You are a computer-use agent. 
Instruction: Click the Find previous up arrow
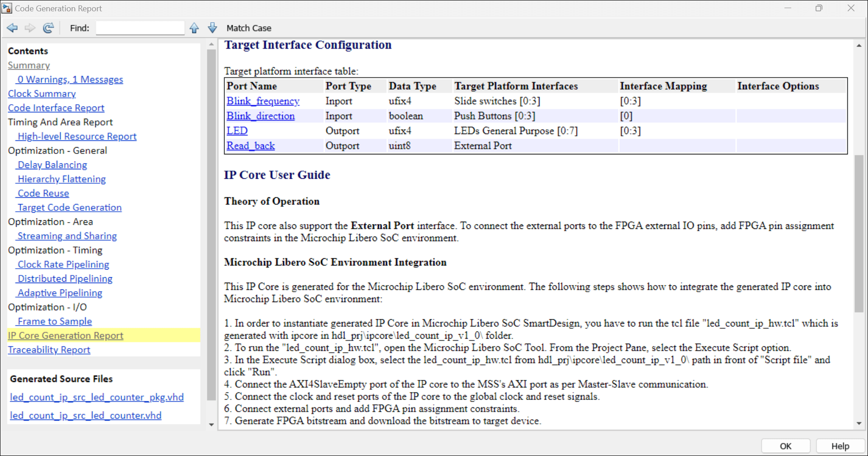coord(194,28)
